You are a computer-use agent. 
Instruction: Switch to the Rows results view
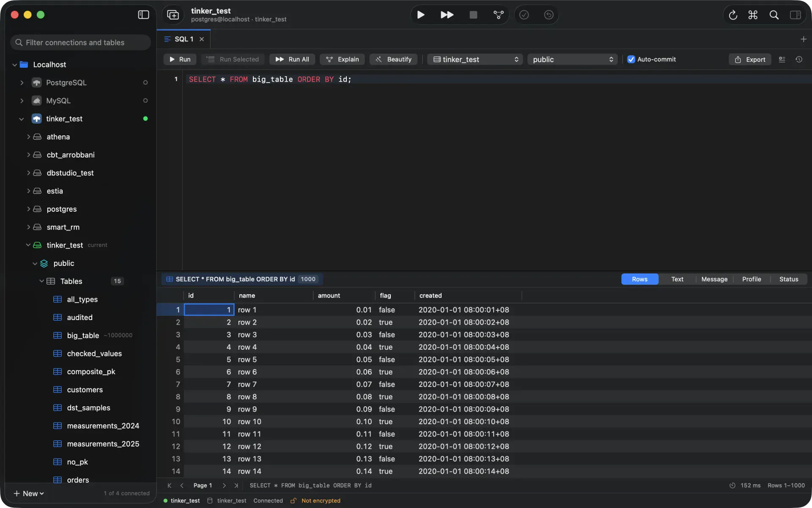point(639,279)
